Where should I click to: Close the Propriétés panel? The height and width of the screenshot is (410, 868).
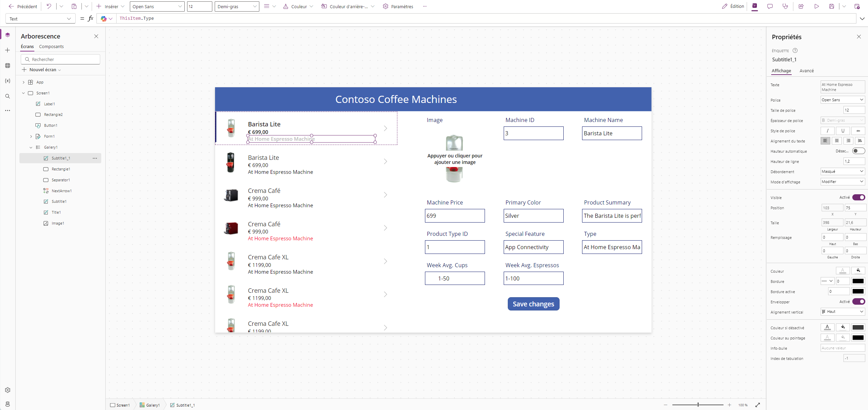click(859, 37)
